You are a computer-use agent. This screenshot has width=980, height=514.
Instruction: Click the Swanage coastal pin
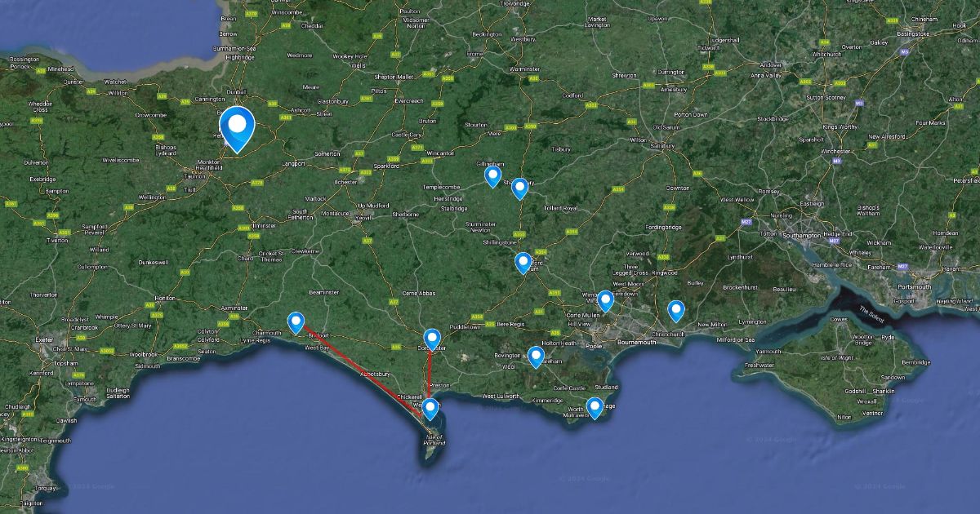(x=595, y=408)
